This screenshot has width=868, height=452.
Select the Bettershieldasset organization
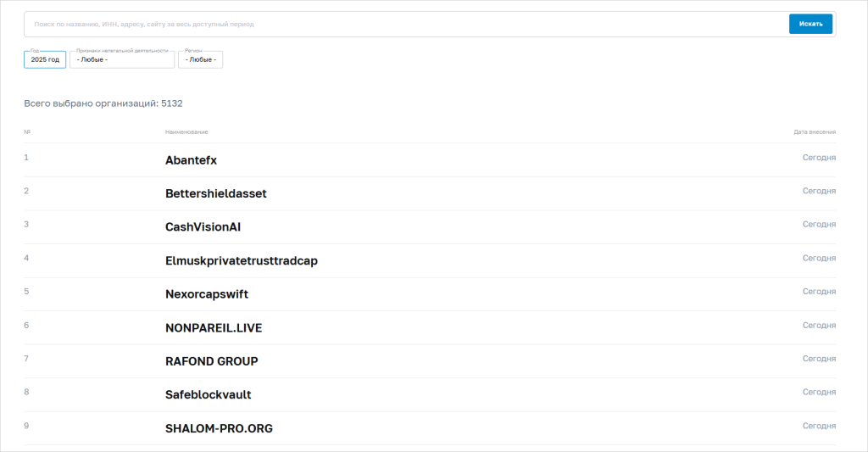215,193
